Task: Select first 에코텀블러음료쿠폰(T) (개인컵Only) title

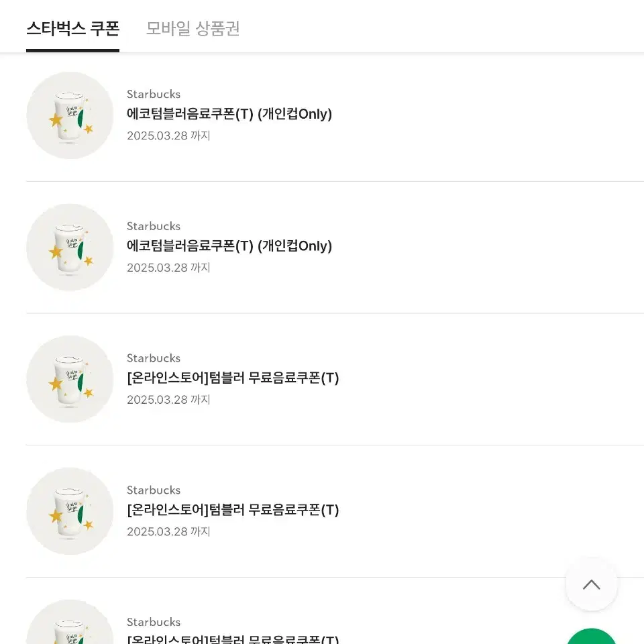Action: click(x=229, y=114)
